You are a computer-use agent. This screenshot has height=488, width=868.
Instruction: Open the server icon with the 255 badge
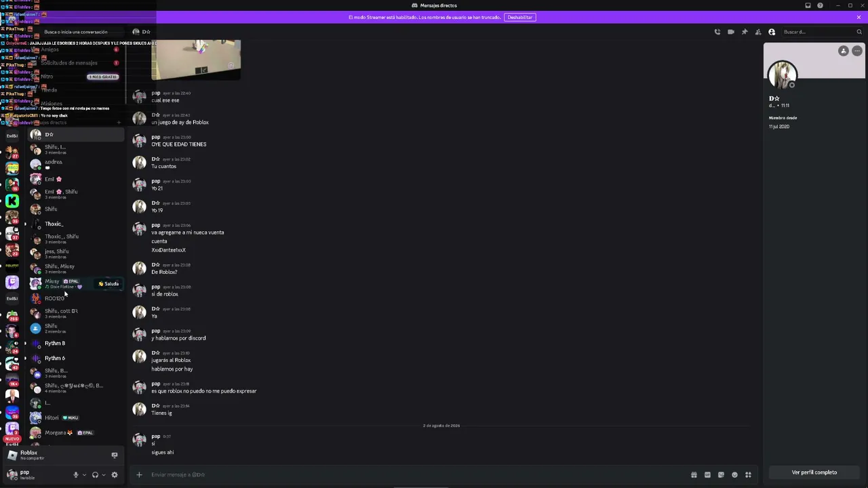pos(12,314)
